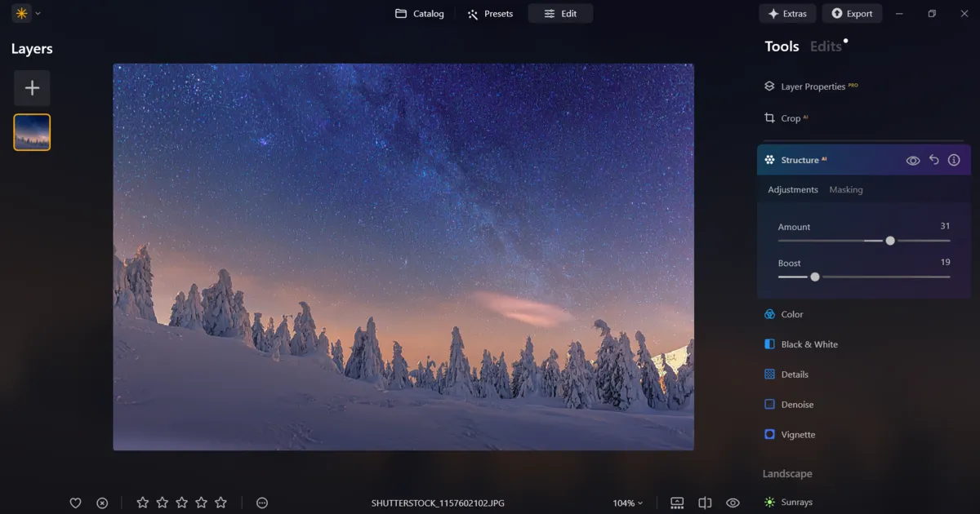Expand the Color tool panel
Viewport: 980px width, 514px height.
[x=791, y=314]
